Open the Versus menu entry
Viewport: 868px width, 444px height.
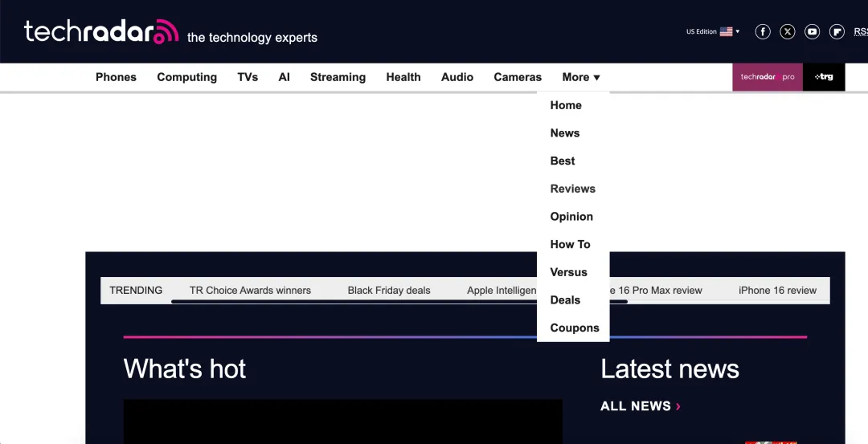pos(568,272)
